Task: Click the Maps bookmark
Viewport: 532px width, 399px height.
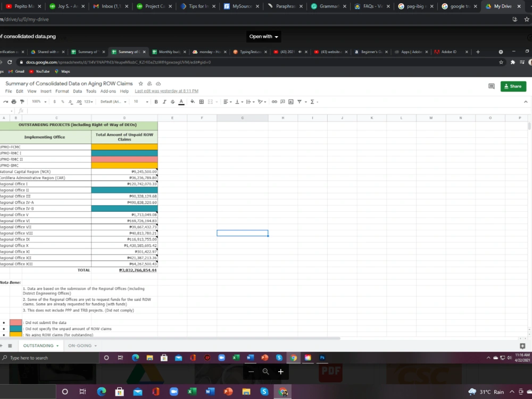Action: pos(62,72)
